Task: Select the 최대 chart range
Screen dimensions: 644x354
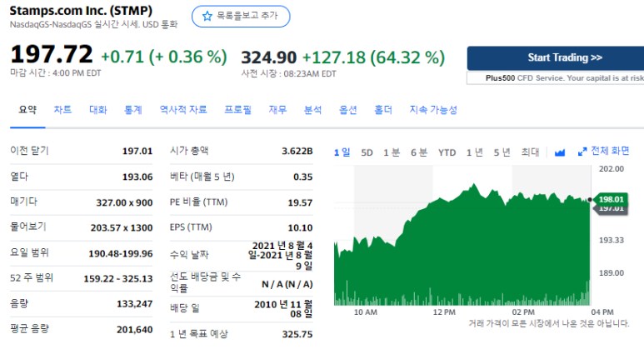Action: 530,152
